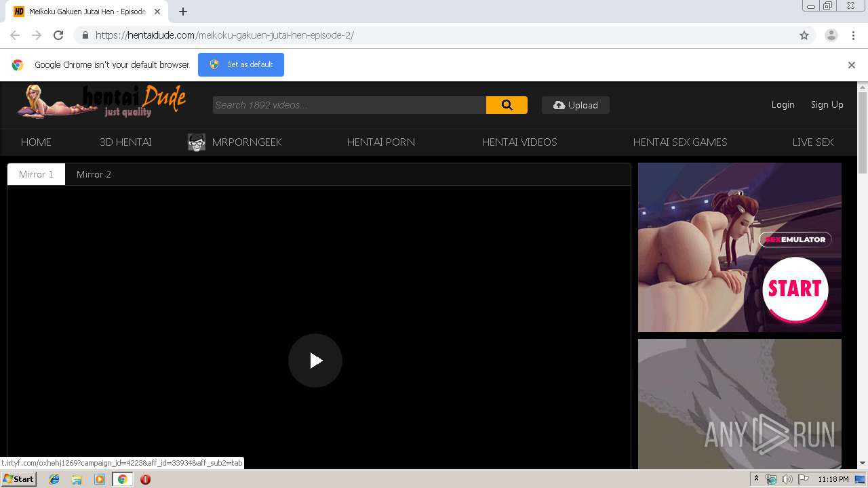Click the clock showing 11:18 PM
Viewport: 868px width, 488px height.
[x=833, y=479]
